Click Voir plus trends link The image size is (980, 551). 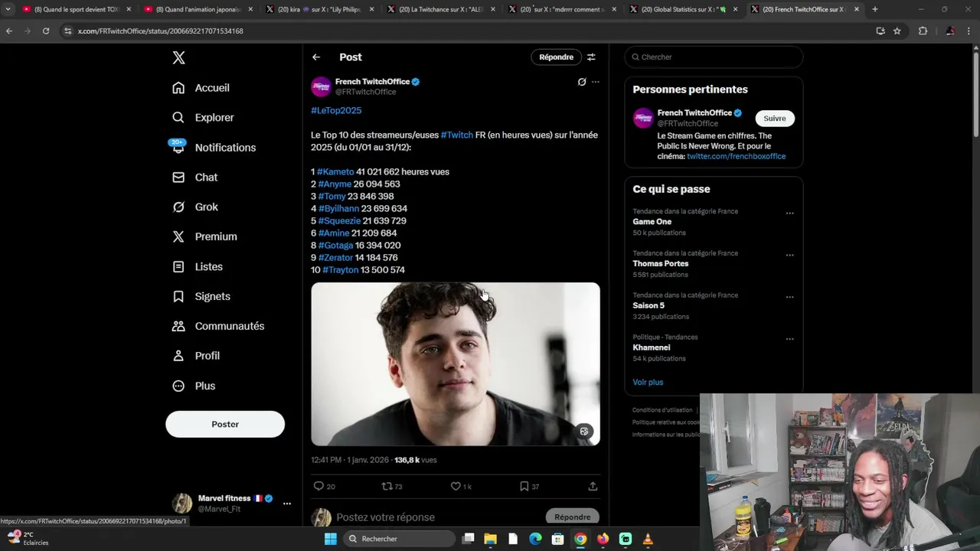tap(648, 383)
